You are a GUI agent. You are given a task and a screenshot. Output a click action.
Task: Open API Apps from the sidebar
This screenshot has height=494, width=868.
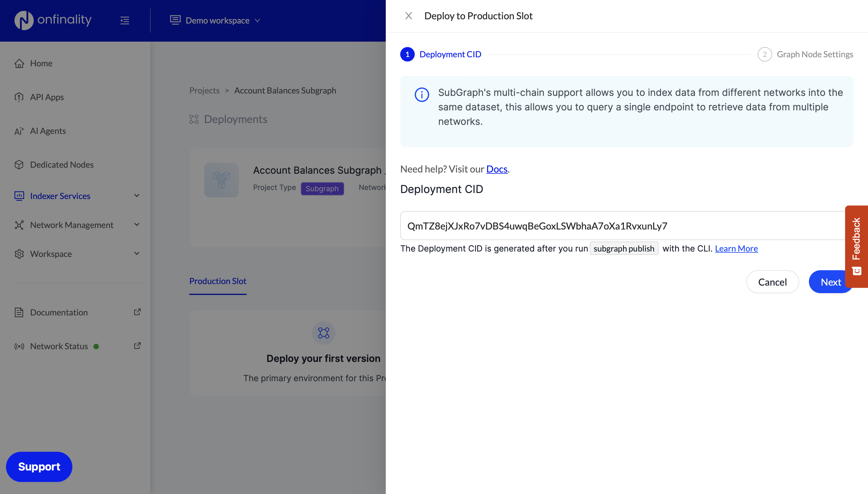47,97
